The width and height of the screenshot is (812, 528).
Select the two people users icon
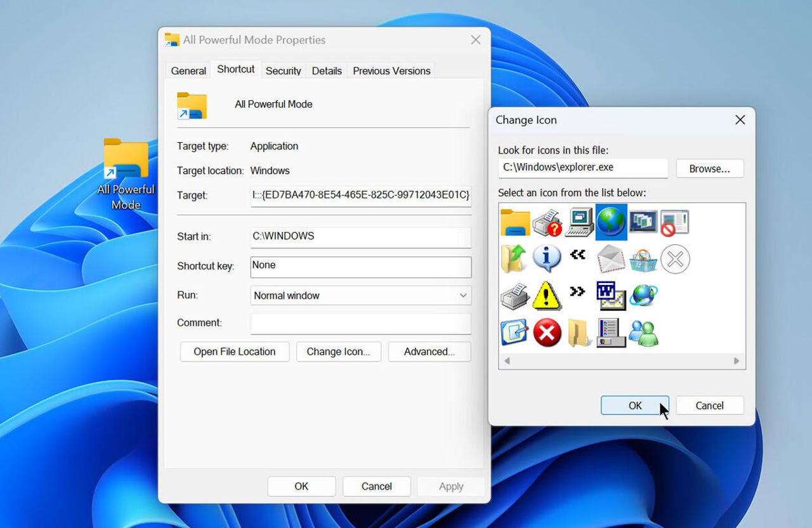[x=643, y=333]
